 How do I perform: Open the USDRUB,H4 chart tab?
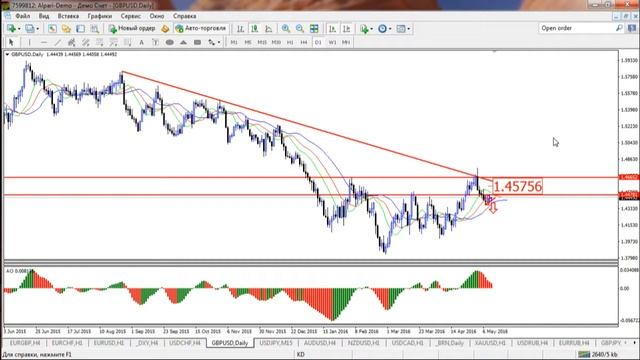tap(532, 343)
